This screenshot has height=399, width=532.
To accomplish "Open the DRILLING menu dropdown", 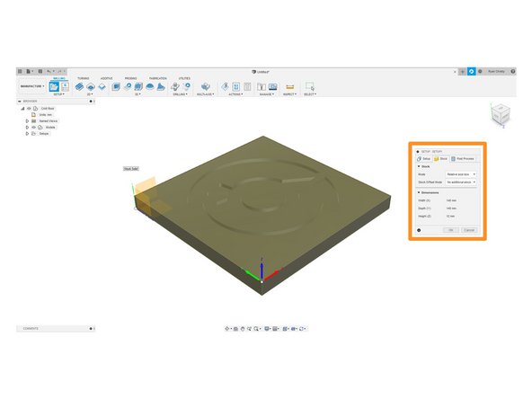I will [x=180, y=94].
